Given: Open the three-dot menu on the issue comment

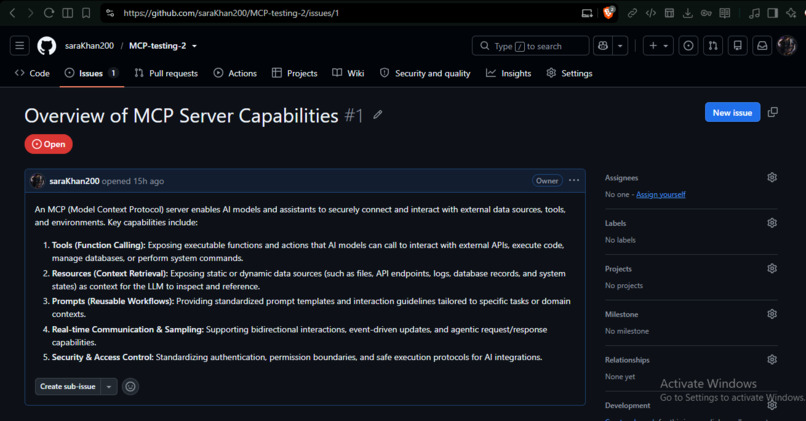Looking at the screenshot, I should (574, 180).
